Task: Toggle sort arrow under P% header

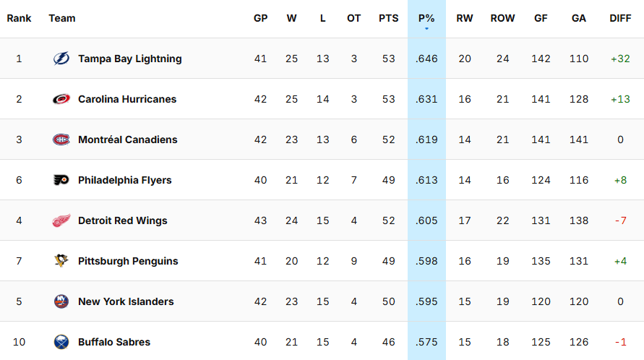Action: 426,29
